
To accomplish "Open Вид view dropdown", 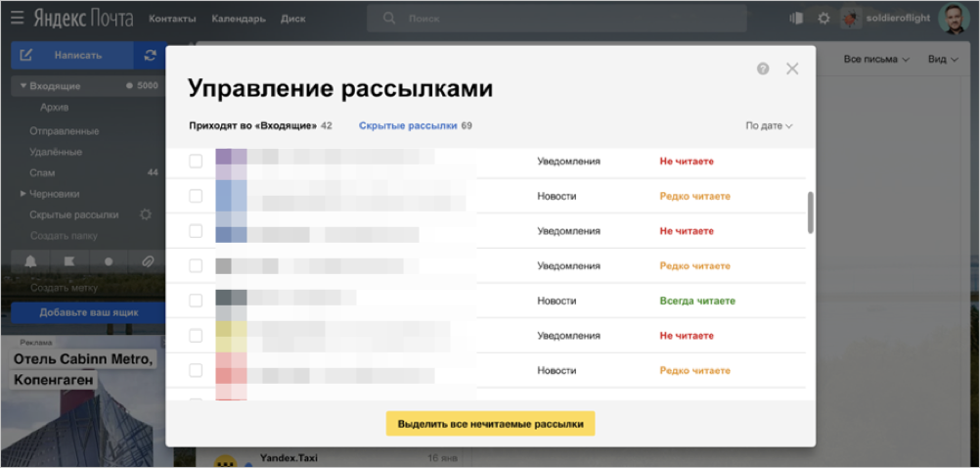I will coord(943,59).
